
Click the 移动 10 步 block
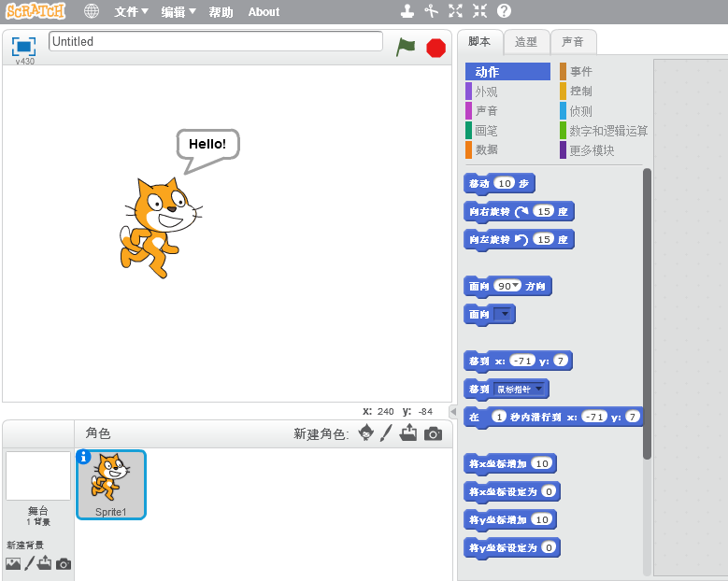coord(500,184)
